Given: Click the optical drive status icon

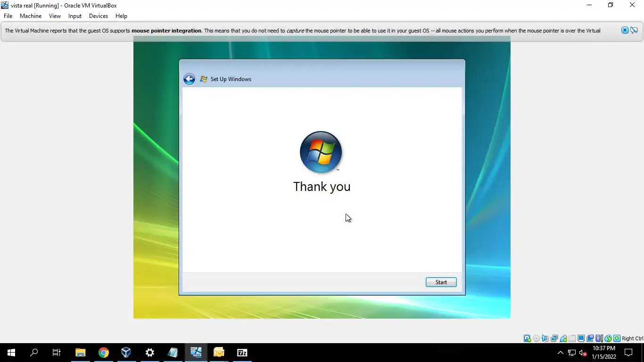Looking at the screenshot, I should click(536, 338).
